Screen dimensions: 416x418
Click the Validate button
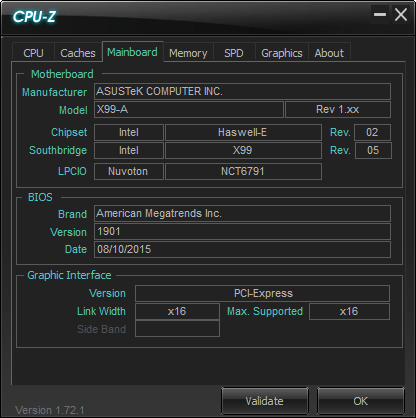click(x=265, y=401)
